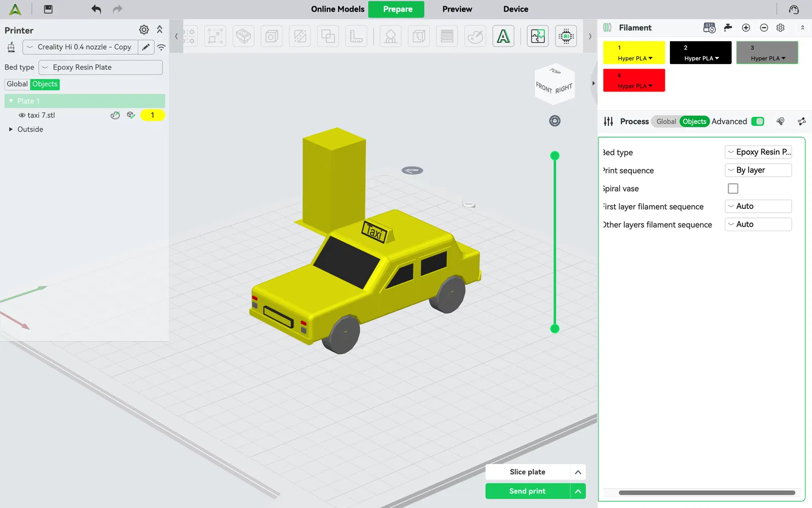812x508 pixels.
Task: Select the Objects tab in the left panel
Action: coord(45,84)
